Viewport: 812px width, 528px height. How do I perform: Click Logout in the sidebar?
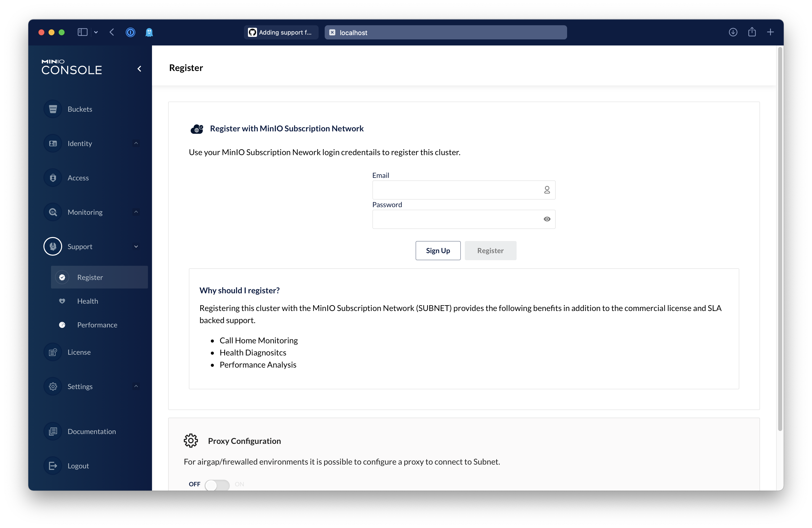(90, 466)
